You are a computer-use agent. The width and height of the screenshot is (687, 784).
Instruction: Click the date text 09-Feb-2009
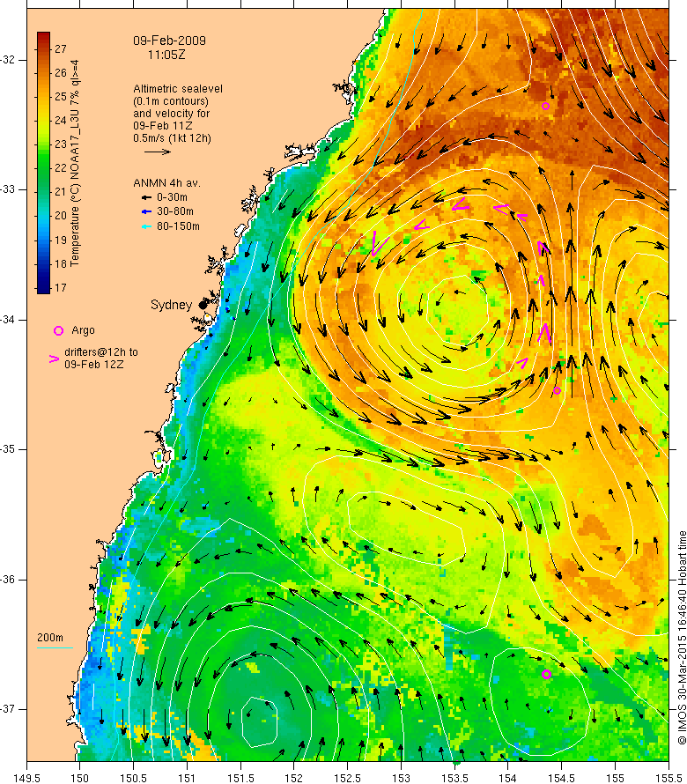coord(169,41)
